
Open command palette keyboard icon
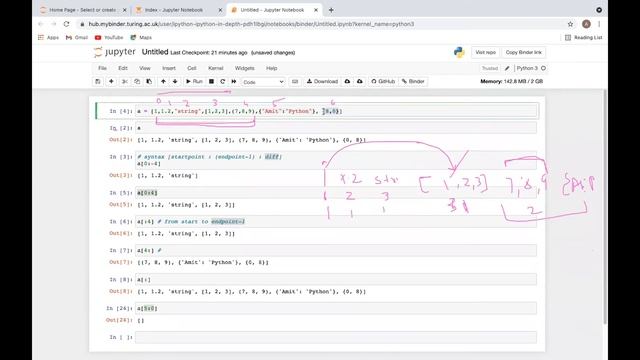(x=295, y=82)
